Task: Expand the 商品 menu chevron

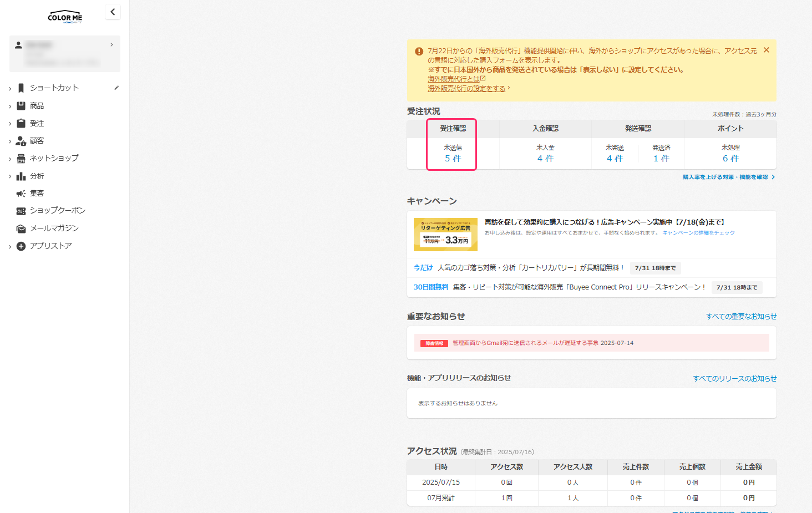Action: [x=9, y=105]
